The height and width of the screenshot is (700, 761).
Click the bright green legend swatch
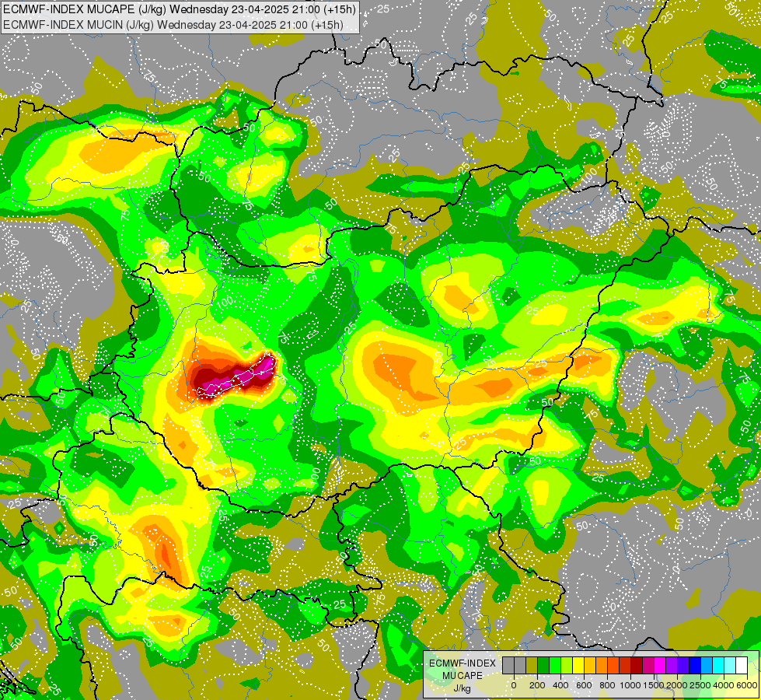click(555, 665)
